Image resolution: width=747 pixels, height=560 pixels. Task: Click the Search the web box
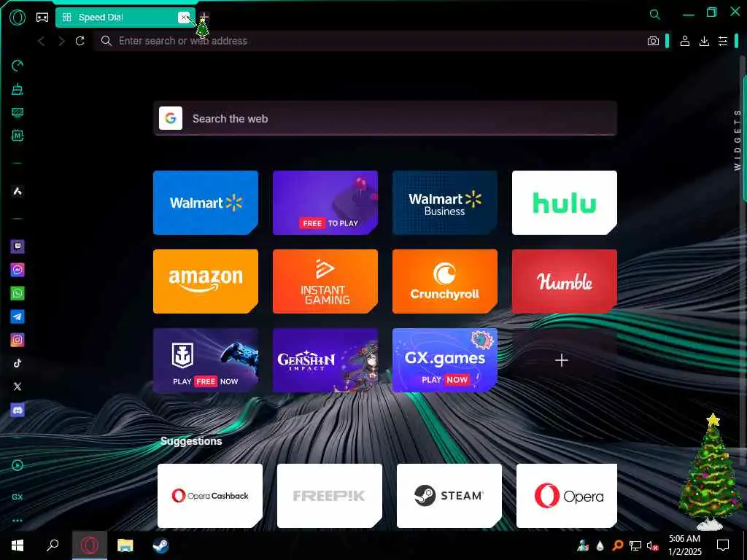(385, 119)
